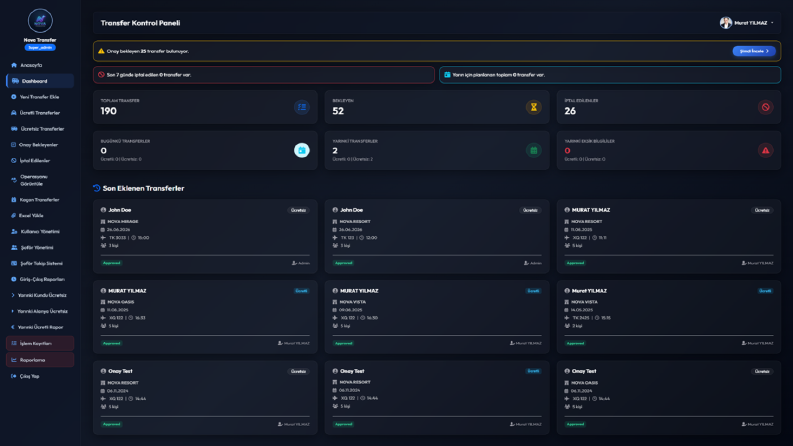Click the Bekleyen value 52
The width and height of the screenshot is (793, 446).
pos(338,111)
